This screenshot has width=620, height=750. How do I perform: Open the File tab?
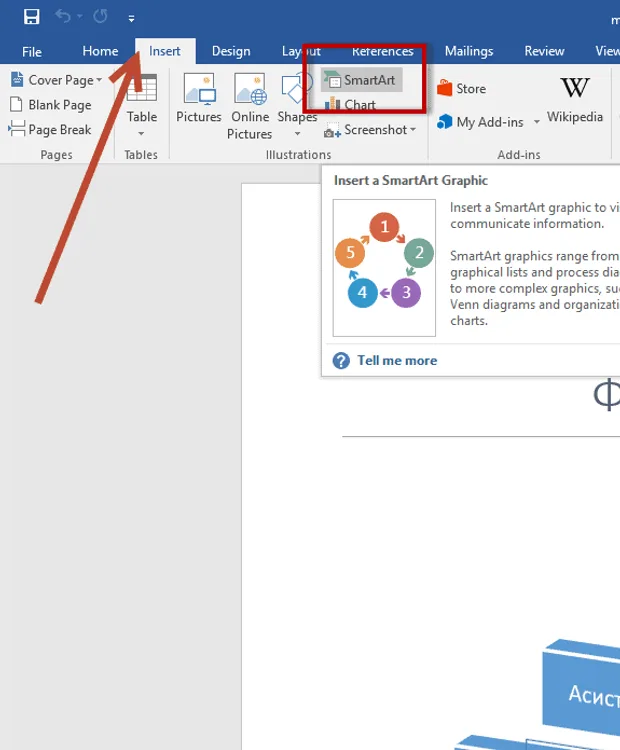(32, 51)
